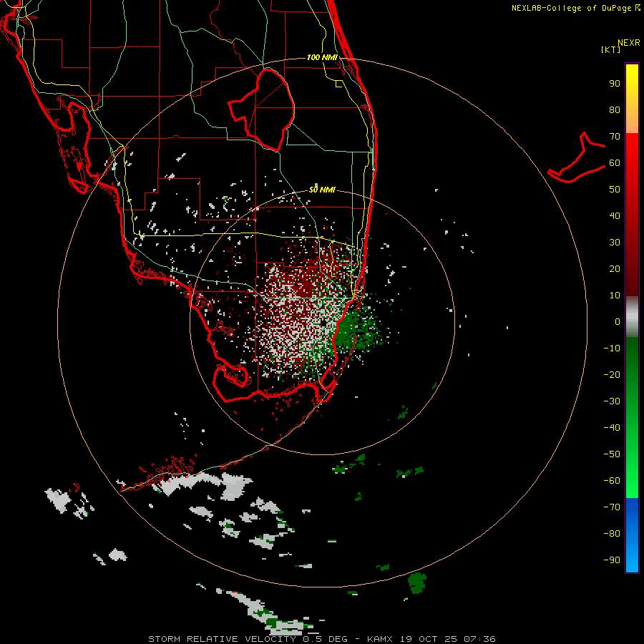644x644 pixels.
Task: Select the 50 value on the velocity scale
Action: (615, 190)
